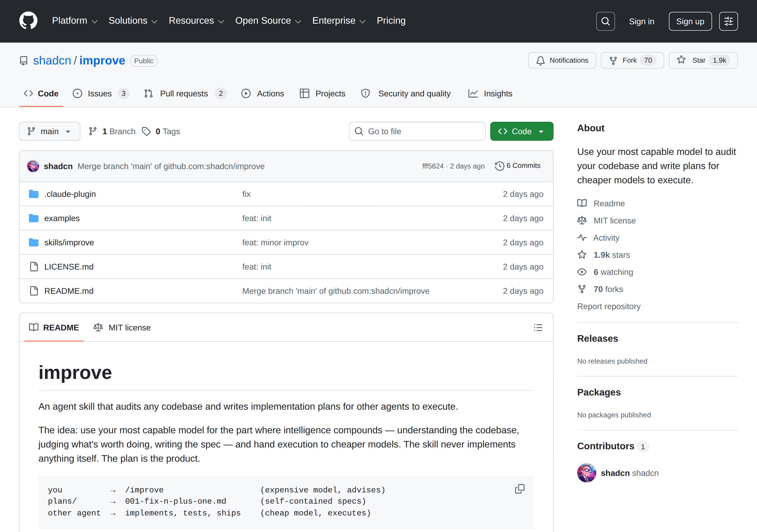757x532 pixels.
Task: Open the shadcn owner profile link
Action: point(52,61)
